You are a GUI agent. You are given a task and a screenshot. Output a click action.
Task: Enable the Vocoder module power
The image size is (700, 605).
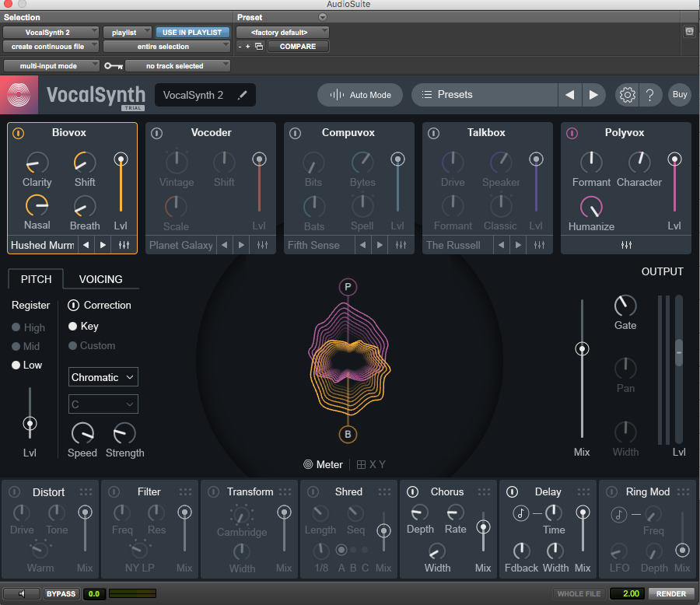(156, 133)
